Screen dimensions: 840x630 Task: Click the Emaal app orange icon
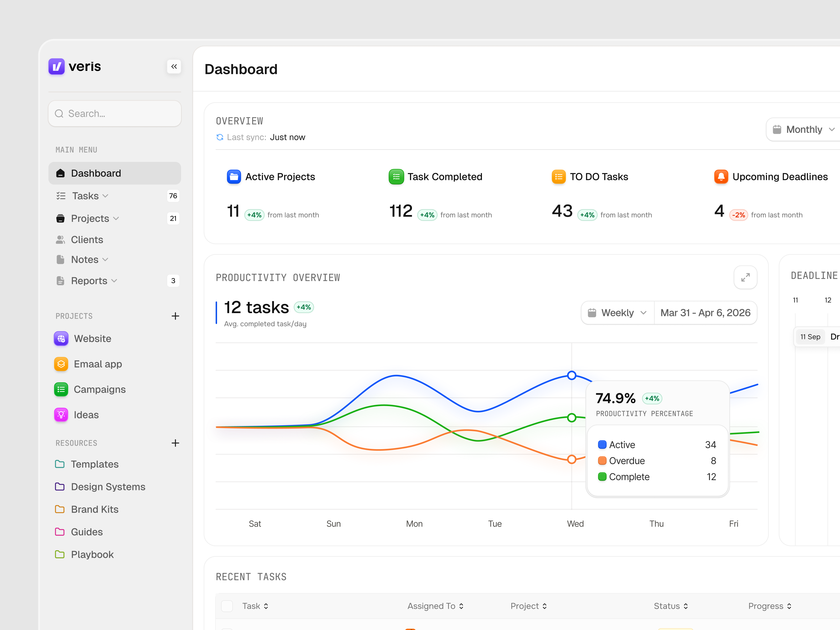(61, 364)
